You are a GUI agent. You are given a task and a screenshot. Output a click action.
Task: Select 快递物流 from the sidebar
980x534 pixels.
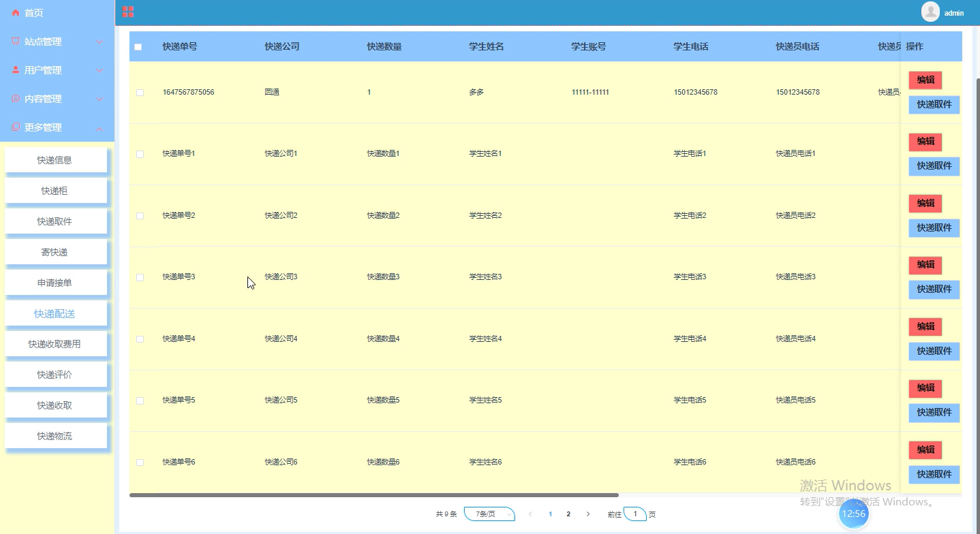click(56, 436)
